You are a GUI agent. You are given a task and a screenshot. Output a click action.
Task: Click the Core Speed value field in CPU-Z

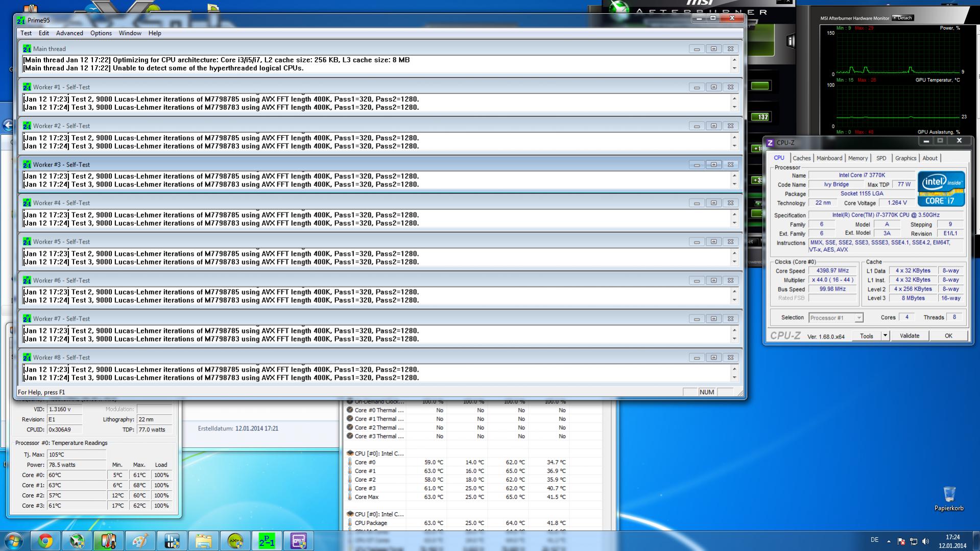832,271
